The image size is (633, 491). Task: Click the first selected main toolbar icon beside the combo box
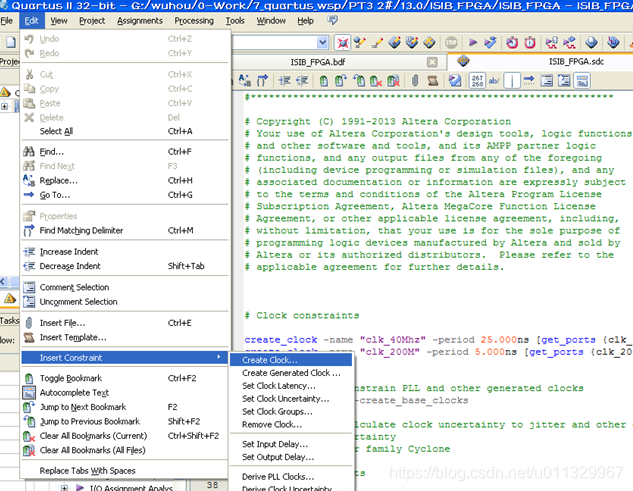[x=342, y=42]
